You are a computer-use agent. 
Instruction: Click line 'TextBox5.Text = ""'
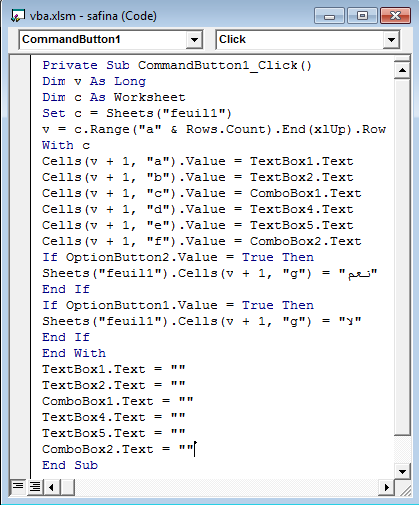[113, 433]
